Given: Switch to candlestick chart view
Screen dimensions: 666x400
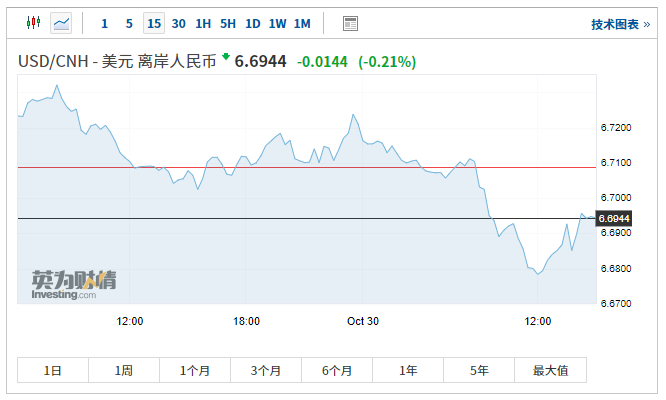Looking at the screenshot, I should tap(33, 23).
